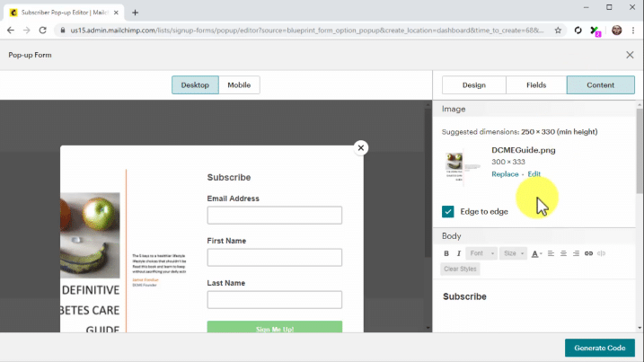
Task: Bookmark this page with star
Action: (x=558, y=30)
